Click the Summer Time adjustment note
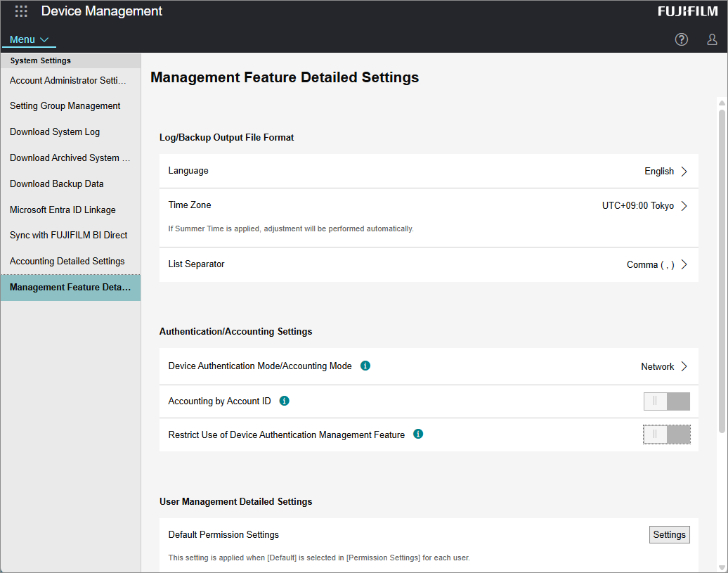728x573 pixels. (291, 229)
